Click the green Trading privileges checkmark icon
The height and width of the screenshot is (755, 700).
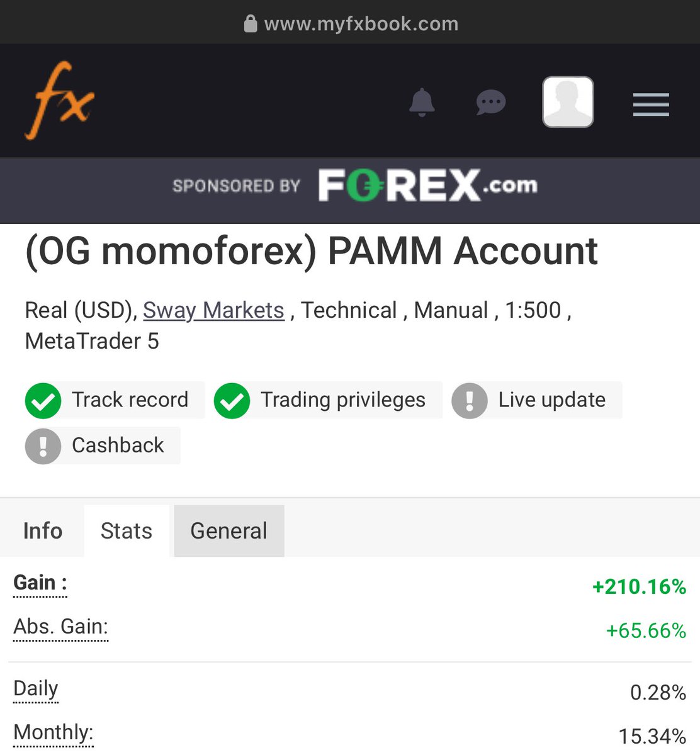pyautogui.click(x=232, y=401)
